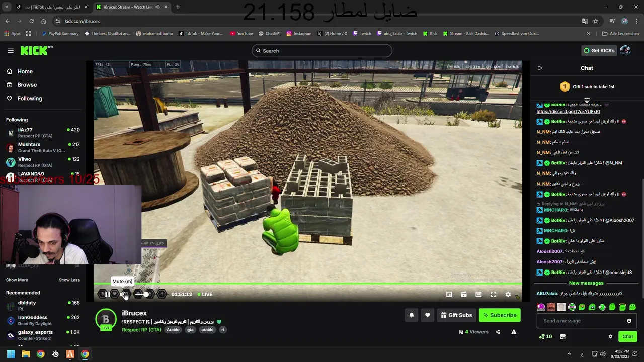
Task: Open Windows Start menu
Action: [x=11, y=354]
